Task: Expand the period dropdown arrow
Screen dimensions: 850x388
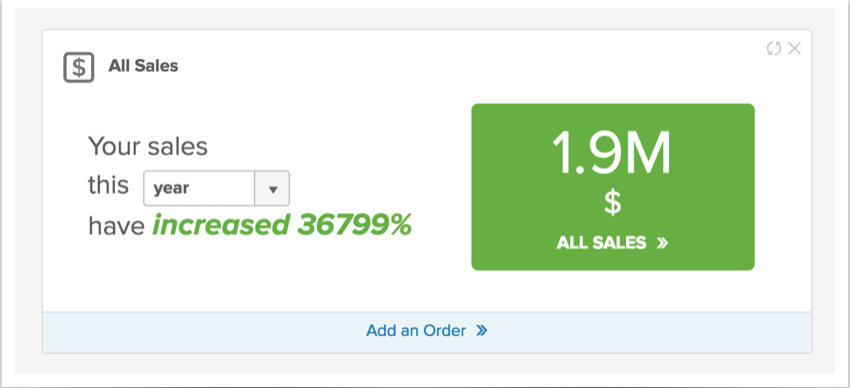Action: 272,189
